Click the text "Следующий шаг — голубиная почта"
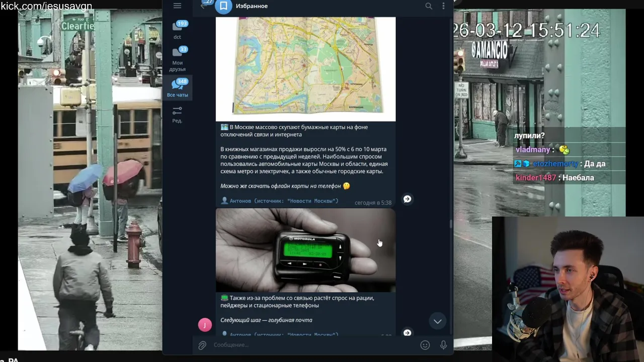644x362 pixels. tap(266, 320)
